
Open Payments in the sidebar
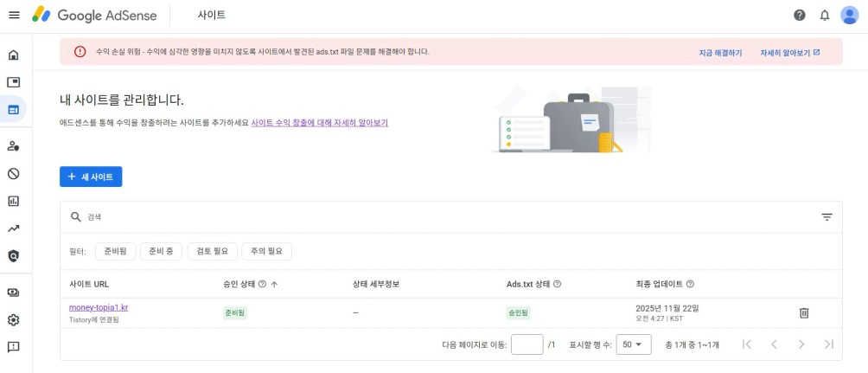coord(14,293)
